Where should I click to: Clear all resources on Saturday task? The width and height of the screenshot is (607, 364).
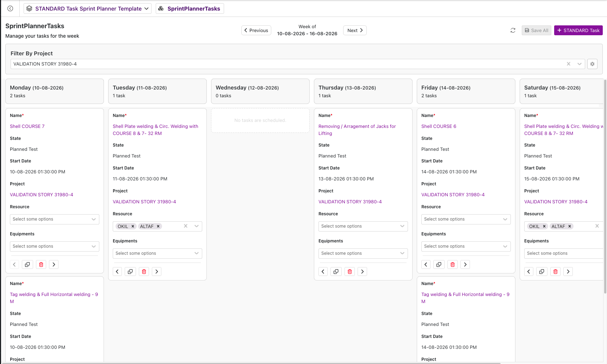(597, 226)
